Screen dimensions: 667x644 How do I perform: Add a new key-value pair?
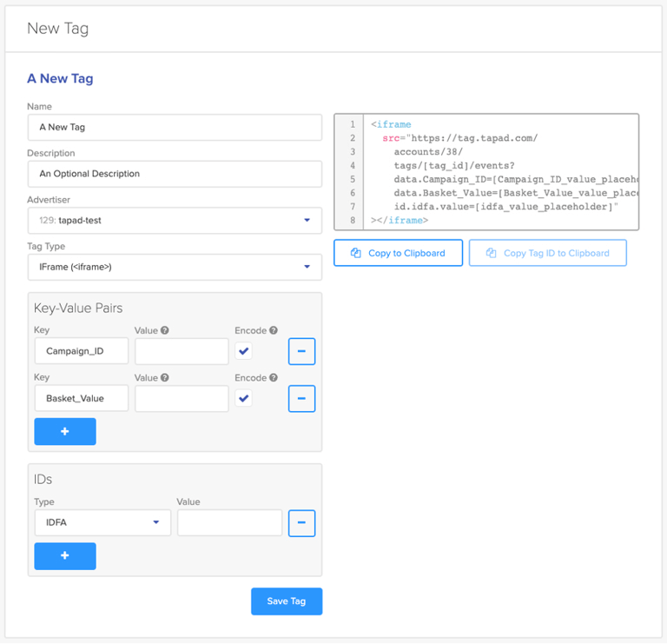point(65,431)
